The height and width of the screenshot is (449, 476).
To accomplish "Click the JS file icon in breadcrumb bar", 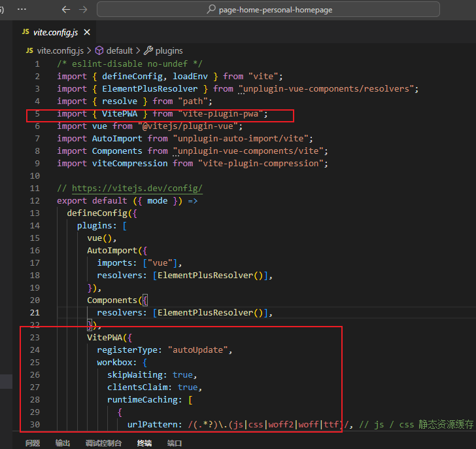I will (x=29, y=50).
